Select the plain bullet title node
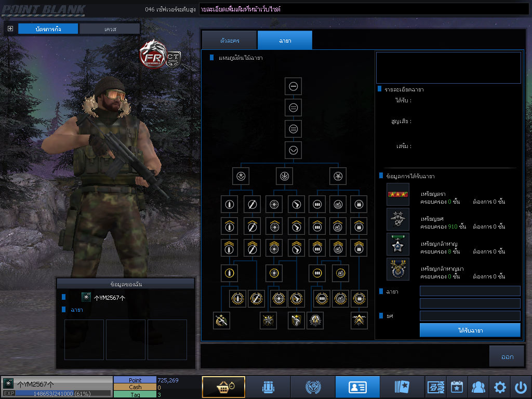Screen dimensions: 532x399 click(229, 204)
